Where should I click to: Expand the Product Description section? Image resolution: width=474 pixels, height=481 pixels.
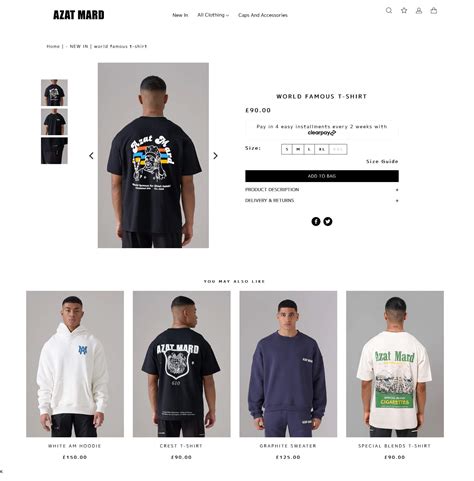pos(322,190)
